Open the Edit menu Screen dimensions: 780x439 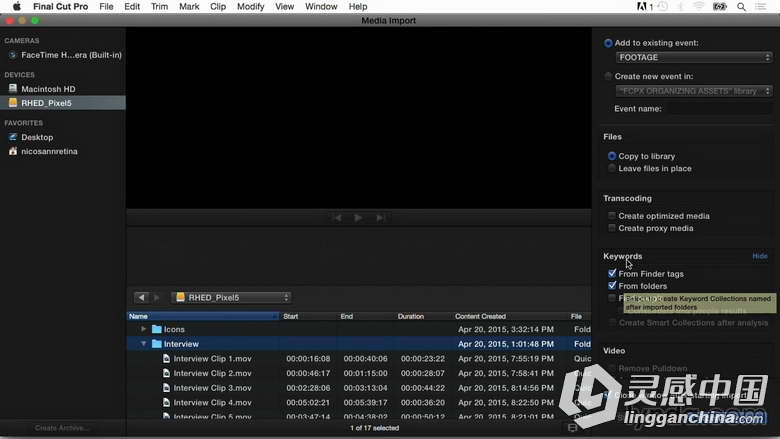132,6
